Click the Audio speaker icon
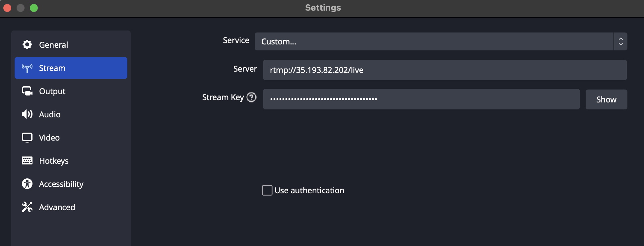 click(27, 114)
